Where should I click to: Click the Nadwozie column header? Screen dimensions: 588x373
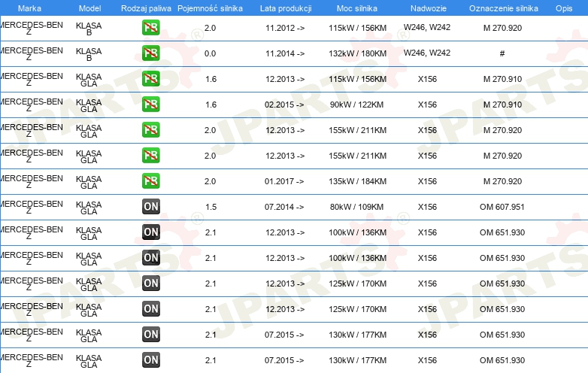pyautogui.click(x=429, y=8)
